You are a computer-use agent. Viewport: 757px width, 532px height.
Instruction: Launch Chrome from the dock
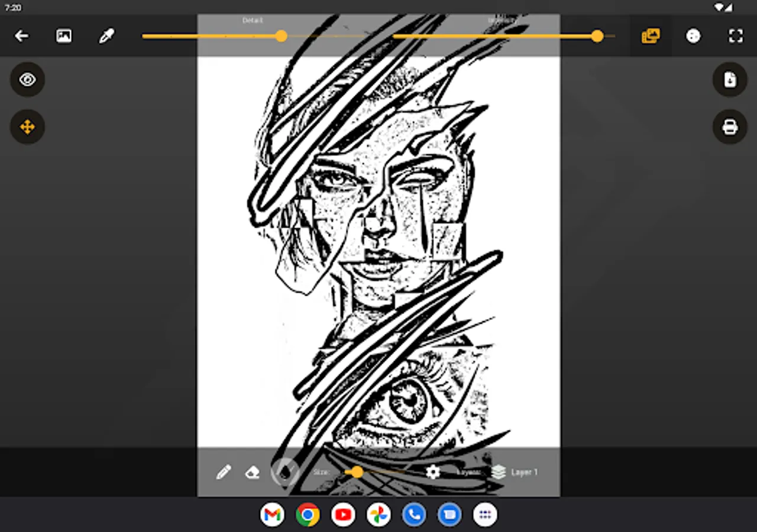tap(308, 514)
